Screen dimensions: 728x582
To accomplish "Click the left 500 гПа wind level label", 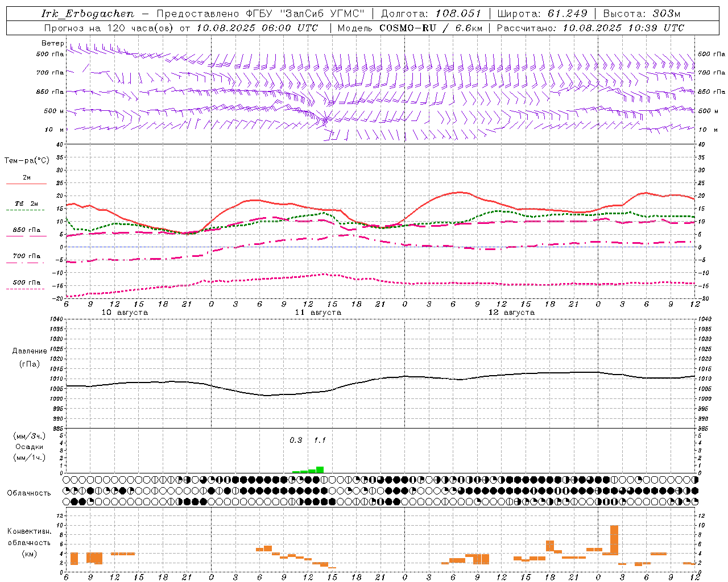I will [x=49, y=54].
